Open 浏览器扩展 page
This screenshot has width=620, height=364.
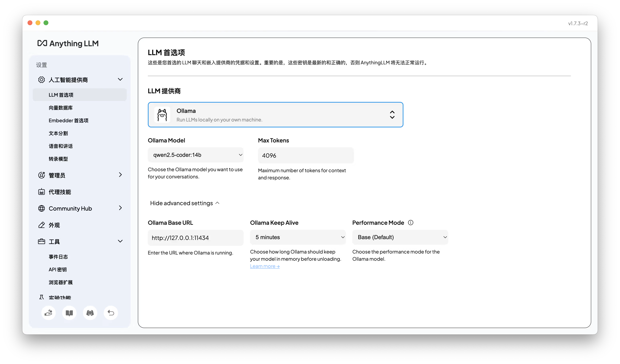tap(61, 282)
